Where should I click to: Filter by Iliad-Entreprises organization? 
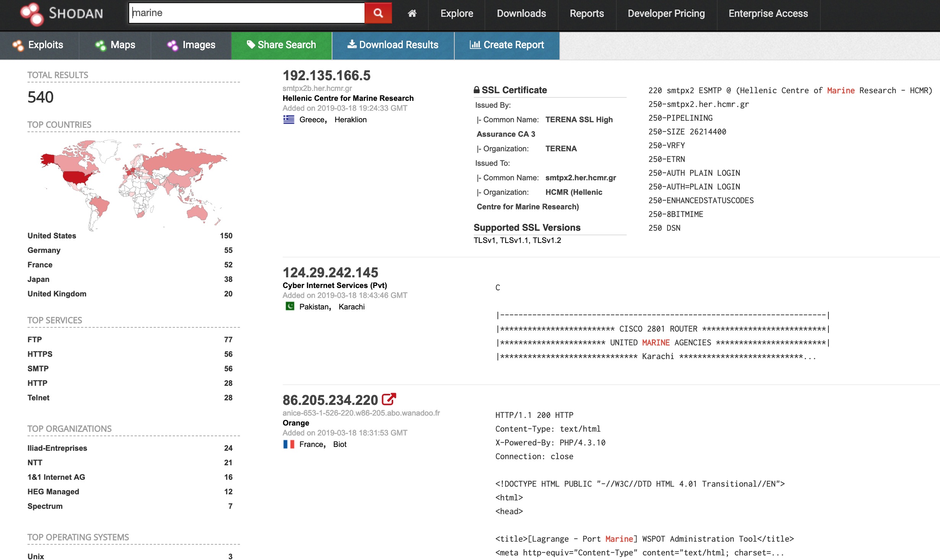[57, 448]
